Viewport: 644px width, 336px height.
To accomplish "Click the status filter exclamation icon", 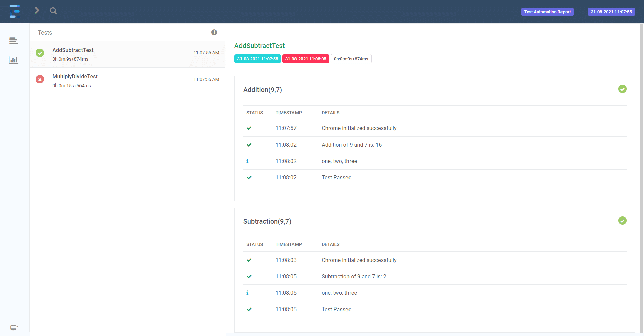I will (x=214, y=32).
